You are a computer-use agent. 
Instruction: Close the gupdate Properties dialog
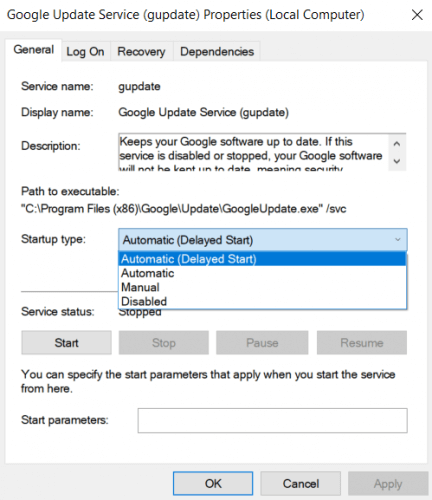417,15
